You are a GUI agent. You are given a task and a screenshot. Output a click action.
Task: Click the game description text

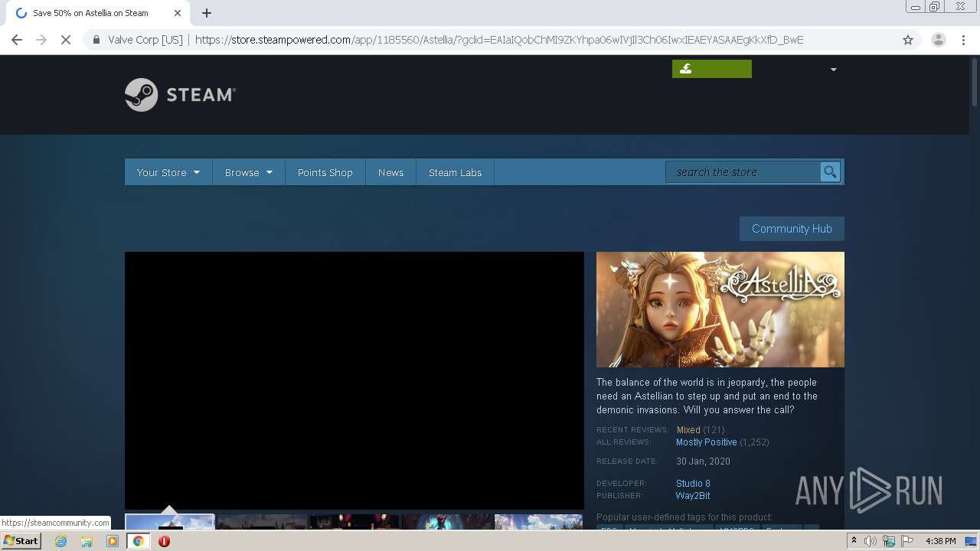pyautogui.click(x=707, y=396)
